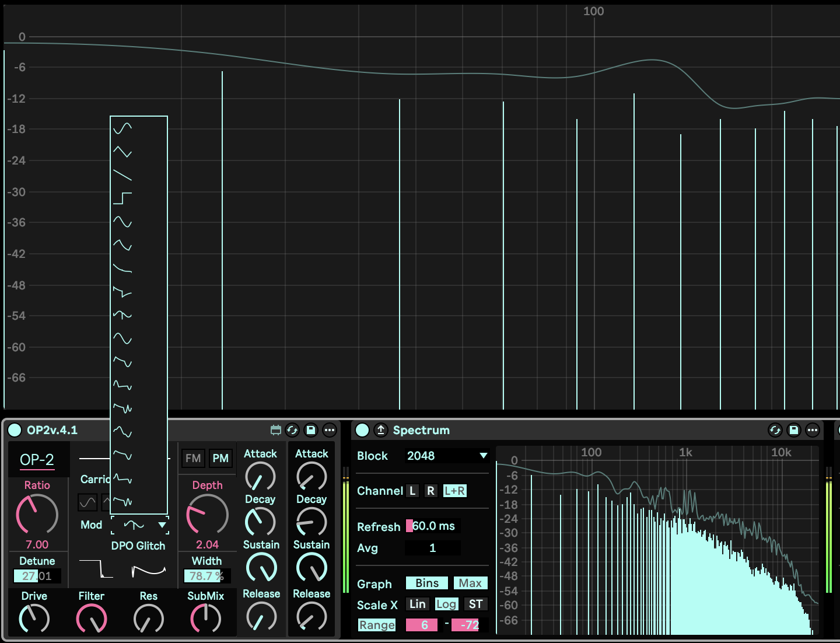Choose the sawtooth ramp waveform from the list
840x643 pixels.
[x=123, y=175]
